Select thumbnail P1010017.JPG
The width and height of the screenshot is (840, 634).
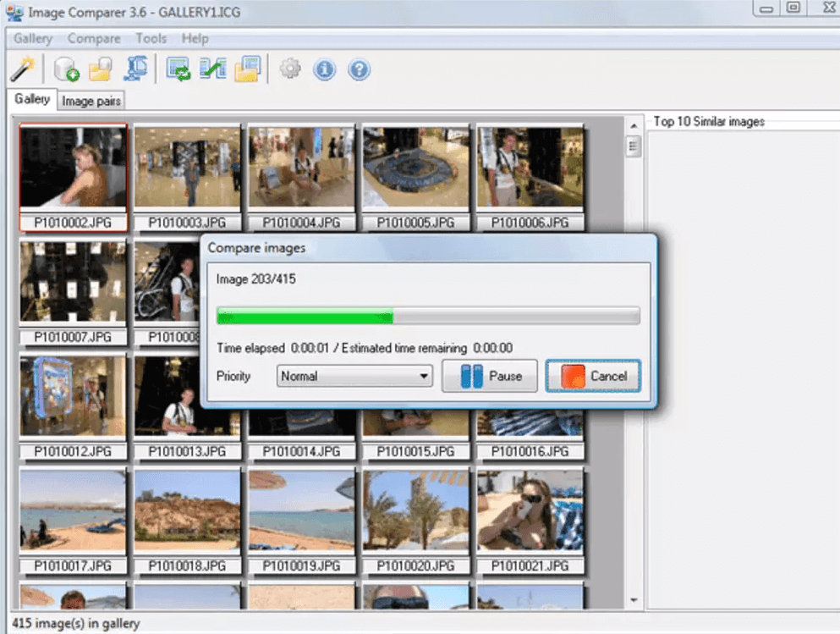coord(73,521)
